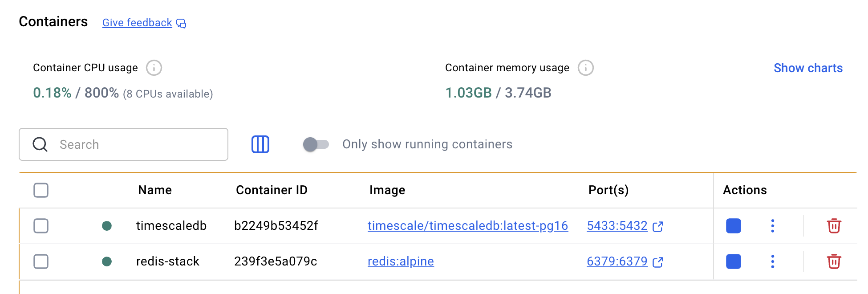Click the search magnifier icon
The image size is (868, 294).
(x=40, y=144)
